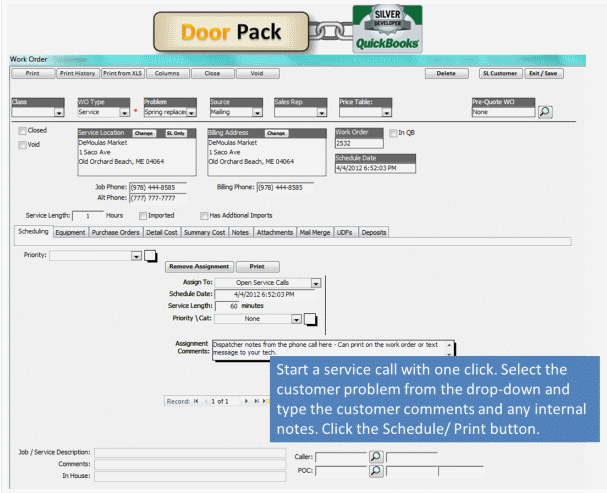Click Print button beside Remove Assignment

click(257, 267)
